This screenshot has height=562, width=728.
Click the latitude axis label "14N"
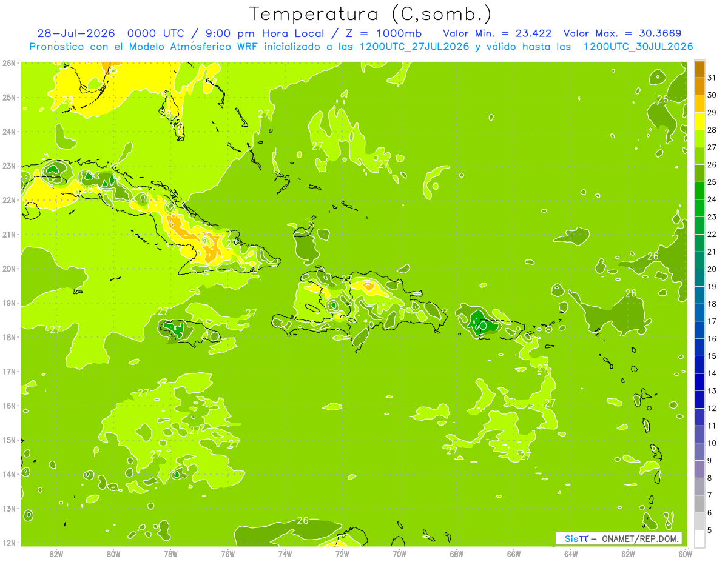[x=9, y=474]
